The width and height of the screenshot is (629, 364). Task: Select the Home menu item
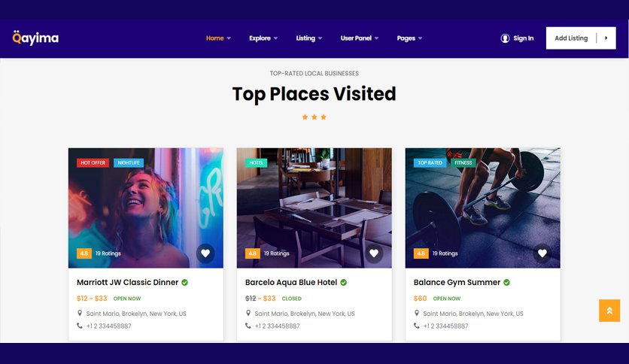coord(218,38)
